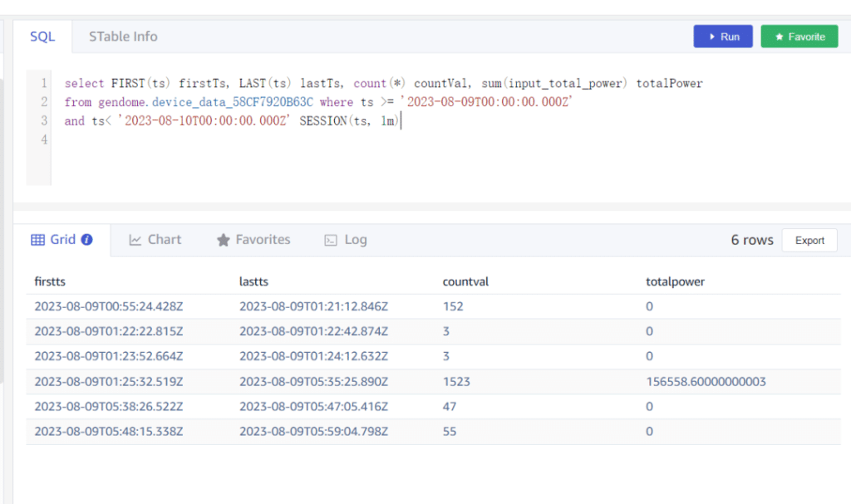Viewport: 851px width, 504px height.
Task: Click the firstts column header
Action: 48,281
